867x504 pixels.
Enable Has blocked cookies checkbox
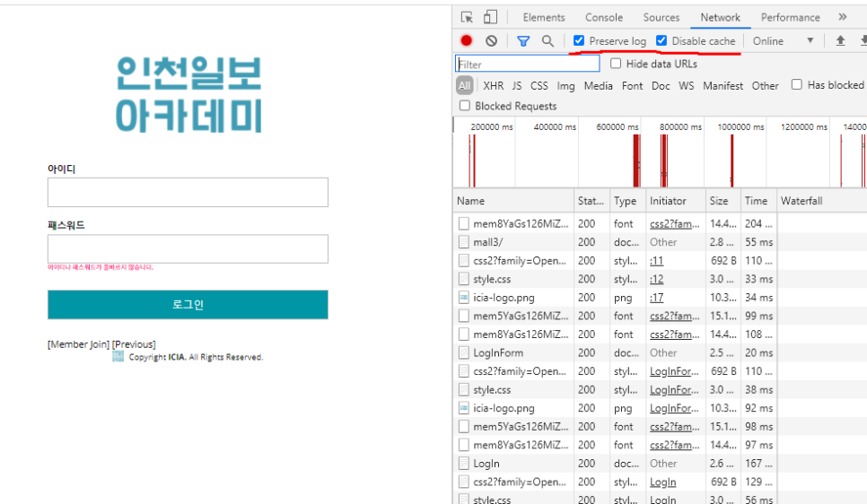click(797, 84)
